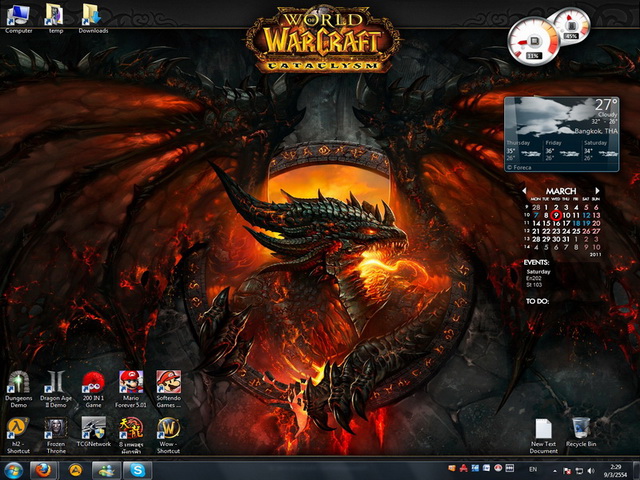
Task: Open the AIMP player taskbar icon
Action: tap(75, 471)
